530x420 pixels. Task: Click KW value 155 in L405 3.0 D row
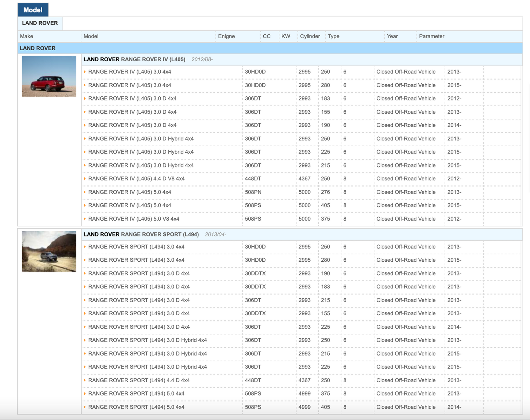(325, 112)
